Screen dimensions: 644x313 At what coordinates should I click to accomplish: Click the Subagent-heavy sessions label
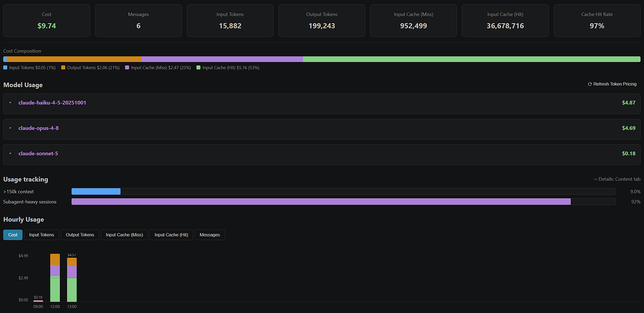(x=30, y=202)
